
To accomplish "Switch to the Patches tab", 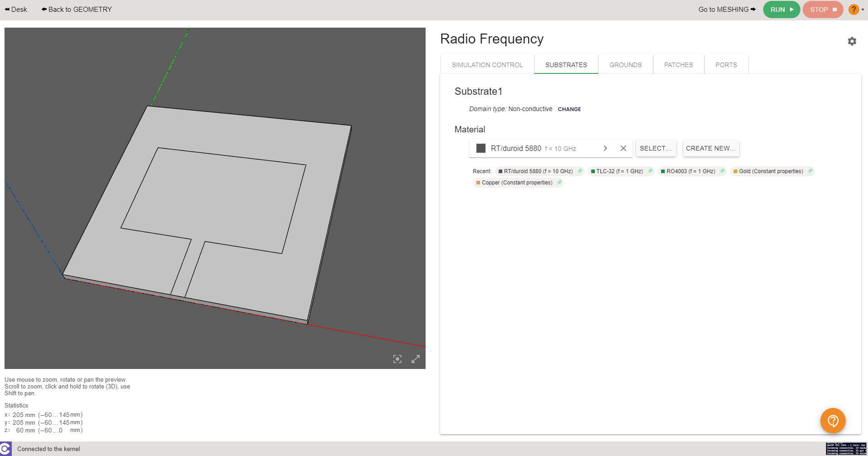I will click(x=679, y=65).
